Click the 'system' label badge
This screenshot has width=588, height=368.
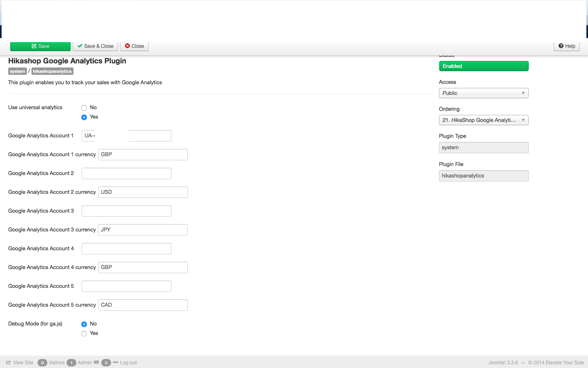click(18, 71)
